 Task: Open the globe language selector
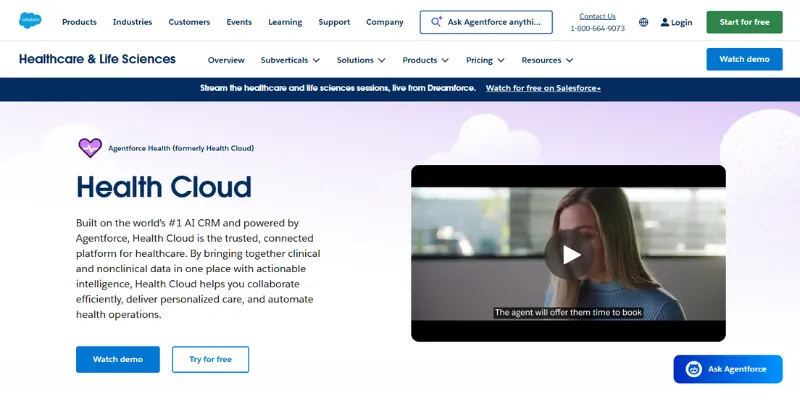click(644, 22)
